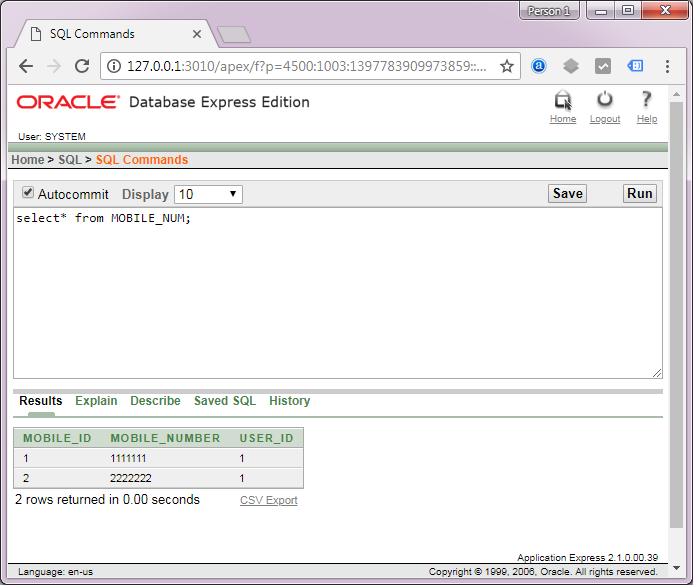
Task: Click the Home text link under icon
Action: point(563,119)
